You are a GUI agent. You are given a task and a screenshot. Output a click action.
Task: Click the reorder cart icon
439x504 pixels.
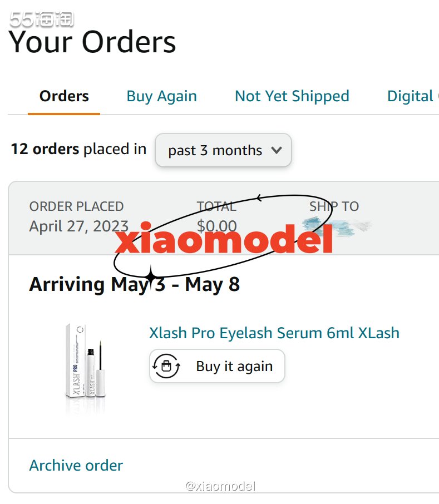[166, 366]
